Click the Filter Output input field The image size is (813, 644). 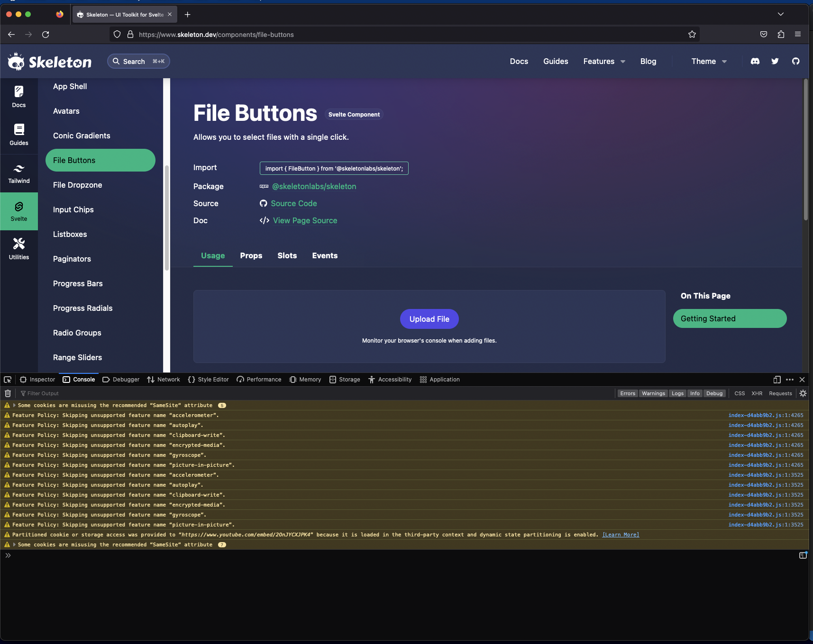click(x=44, y=393)
